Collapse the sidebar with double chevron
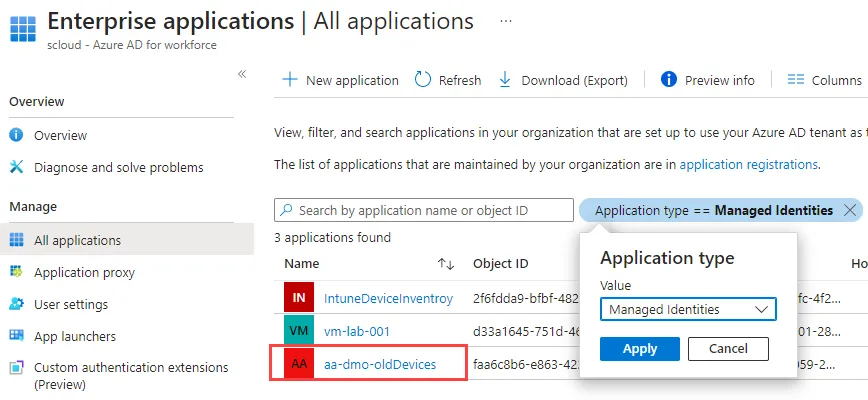Image resolution: width=868 pixels, height=400 pixels. point(242,74)
